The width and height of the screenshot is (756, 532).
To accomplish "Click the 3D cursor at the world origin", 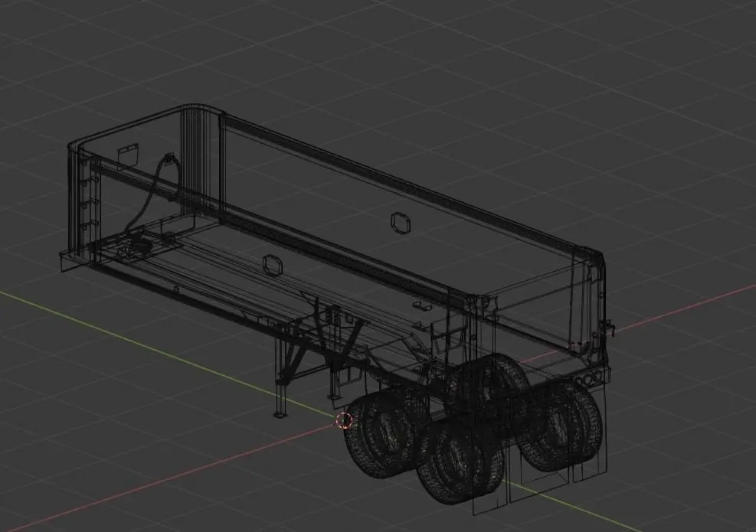I will click(344, 421).
